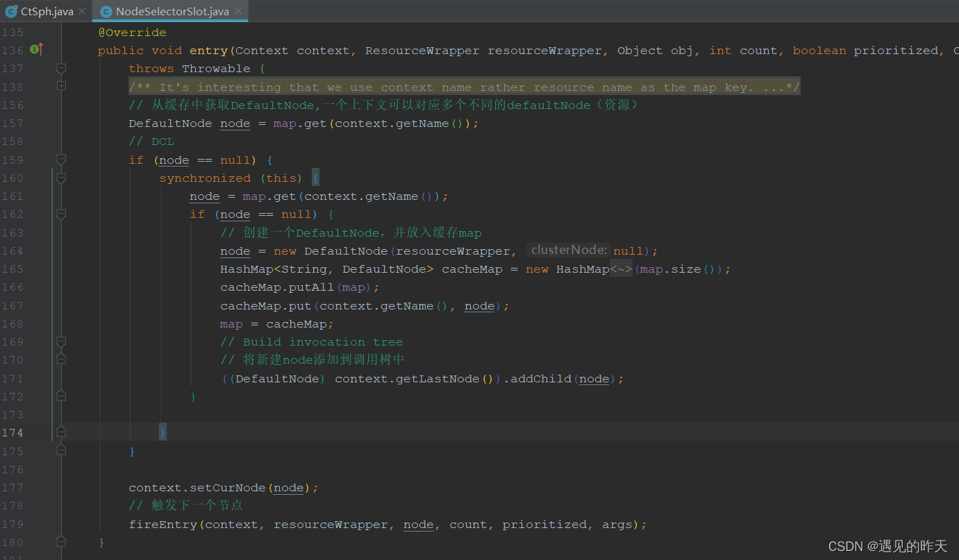Collapse the outer if block on line 159
Viewport: 959px width, 560px height.
61,160
